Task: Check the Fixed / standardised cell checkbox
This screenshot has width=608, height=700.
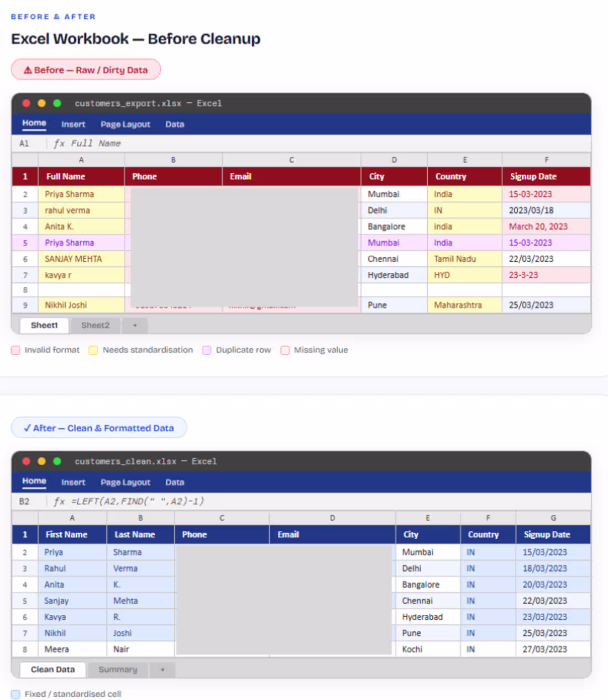Action: pyautogui.click(x=15, y=694)
